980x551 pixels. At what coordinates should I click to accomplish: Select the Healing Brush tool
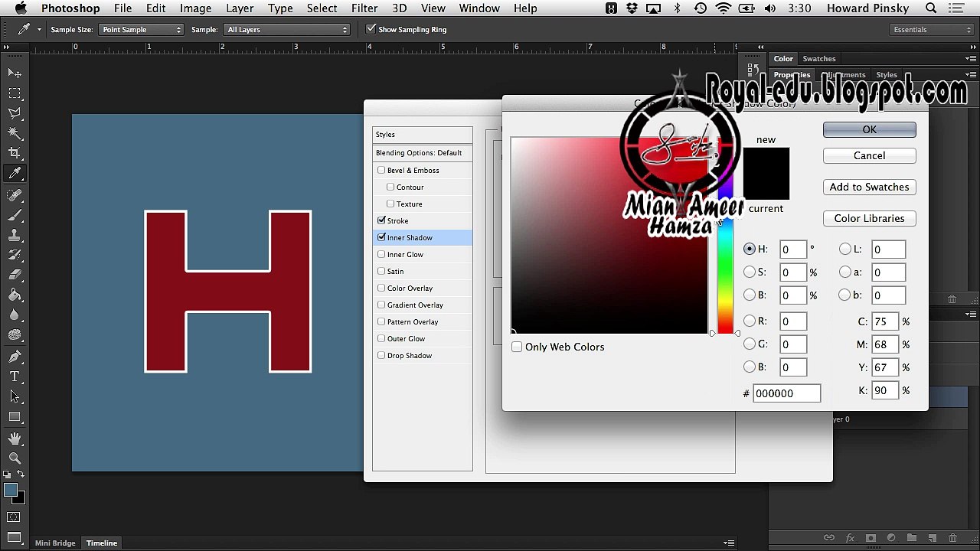(15, 195)
